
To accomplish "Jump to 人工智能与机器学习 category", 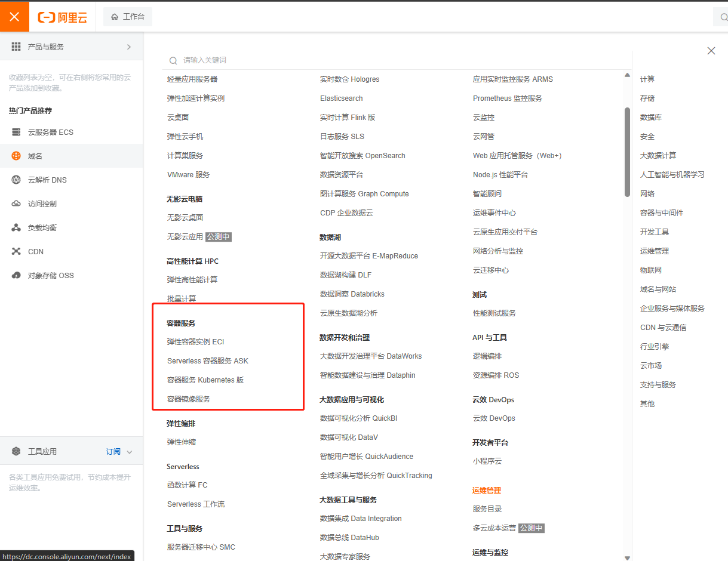I will (672, 174).
